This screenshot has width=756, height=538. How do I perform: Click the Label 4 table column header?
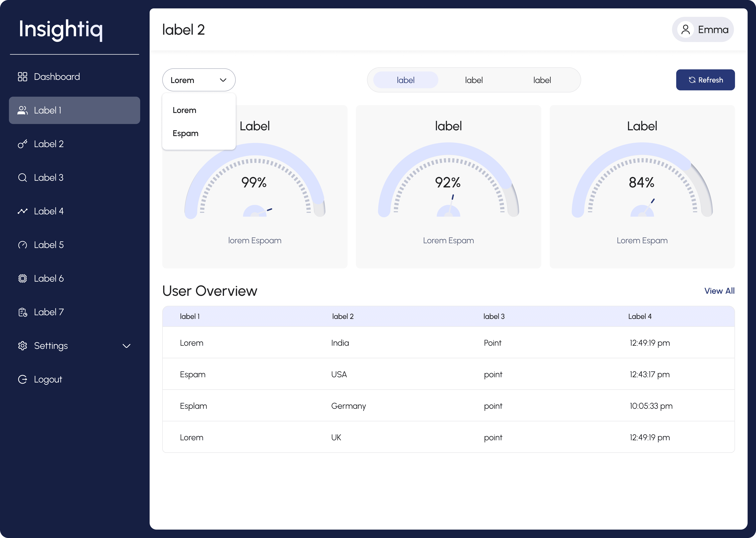(x=640, y=316)
